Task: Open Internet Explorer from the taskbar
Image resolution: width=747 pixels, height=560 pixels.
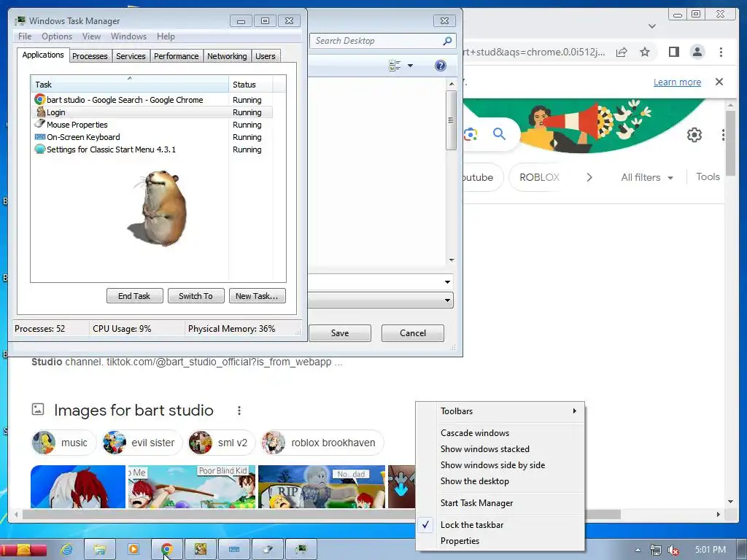Action: click(66, 550)
